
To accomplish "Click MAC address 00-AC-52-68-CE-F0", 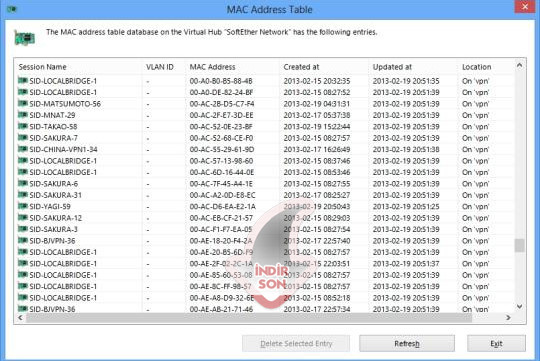I will 221,138.
